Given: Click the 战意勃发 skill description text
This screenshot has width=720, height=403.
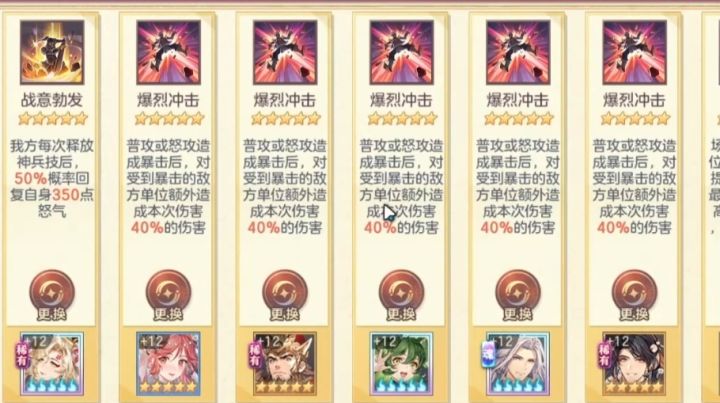Looking at the screenshot, I should [x=52, y=179].
